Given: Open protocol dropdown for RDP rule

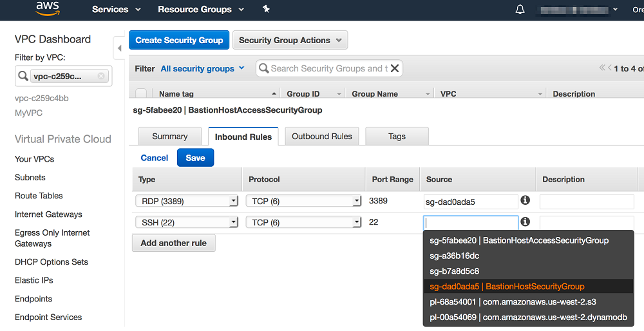Looking at the screenshot, I should pos(303,201).
